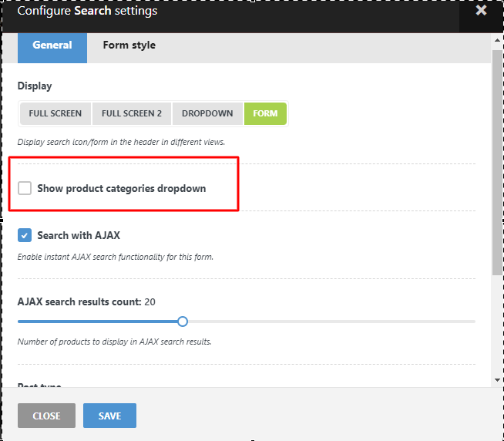
Task: Pick the DROPDOWN display option
Action: coord(207,113)
